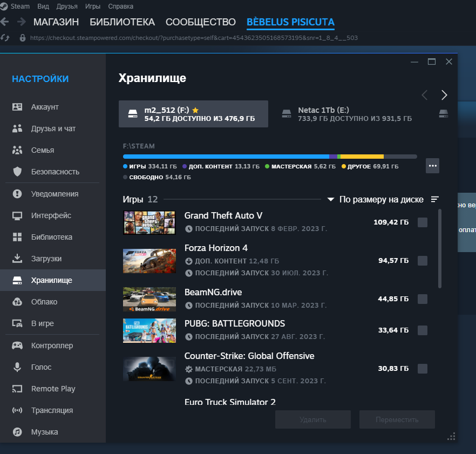Click the yellow Другое segment of storage bar
Image resolution: width=476 pixels, height=454 pixels.
tap(362, 157)
